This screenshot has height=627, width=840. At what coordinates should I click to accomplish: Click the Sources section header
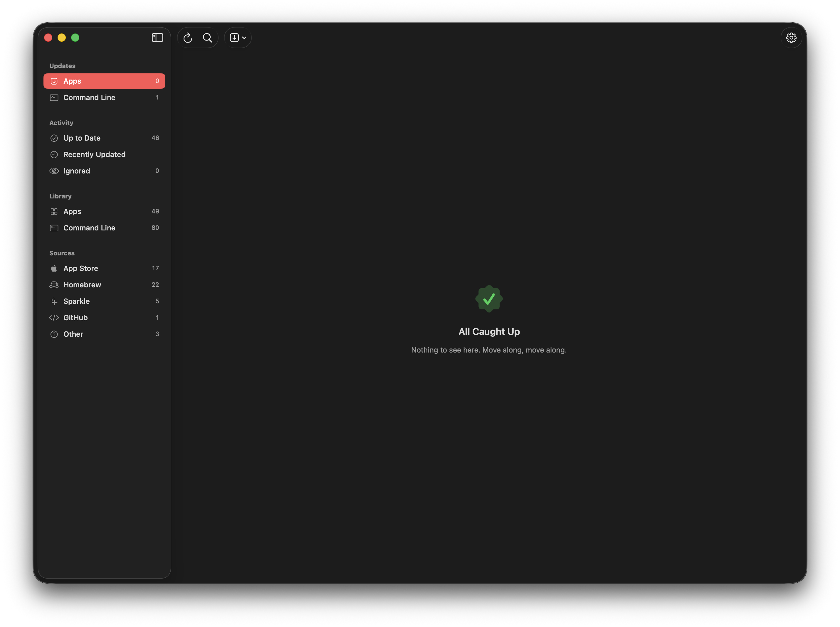click(x=62, y=253)
